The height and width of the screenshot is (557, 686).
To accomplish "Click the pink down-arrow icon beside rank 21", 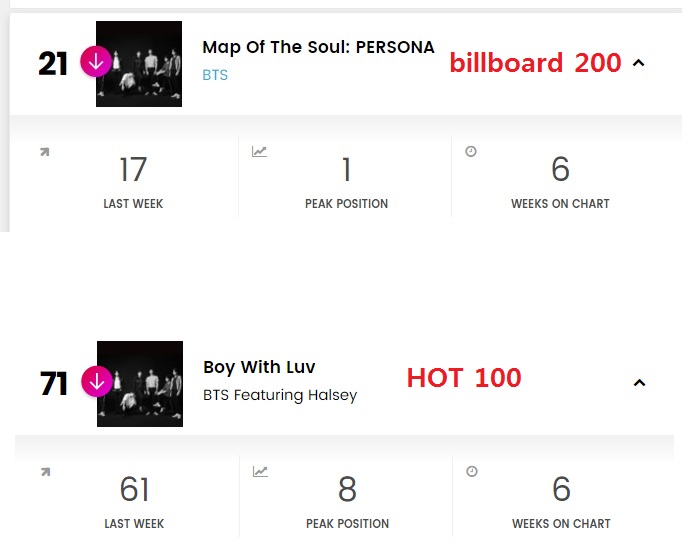I will 96,61.
